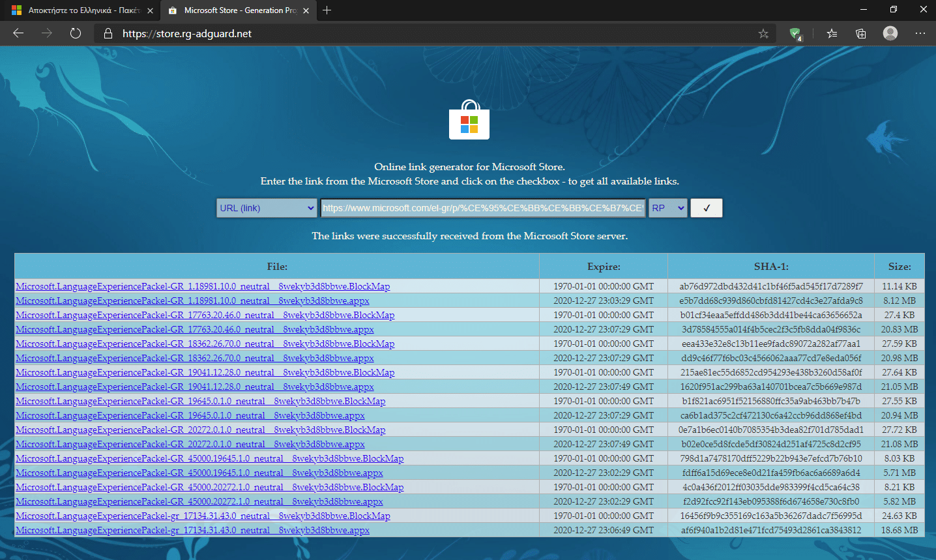Download GR 45000.20272.1.0 BlockMap file
Viewport: 936px width, 560px height.
point(210,487)
